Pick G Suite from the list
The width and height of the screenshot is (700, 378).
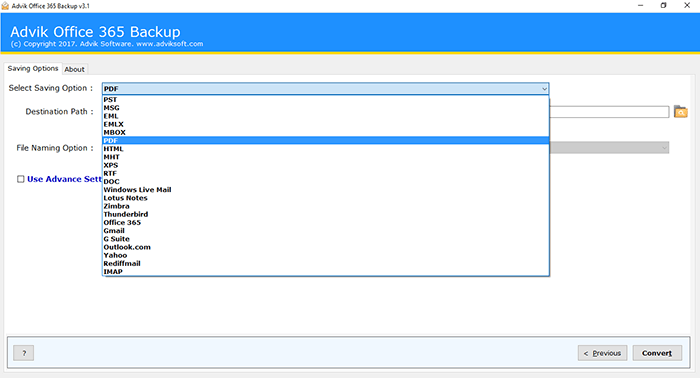click(x=325, y=239)
